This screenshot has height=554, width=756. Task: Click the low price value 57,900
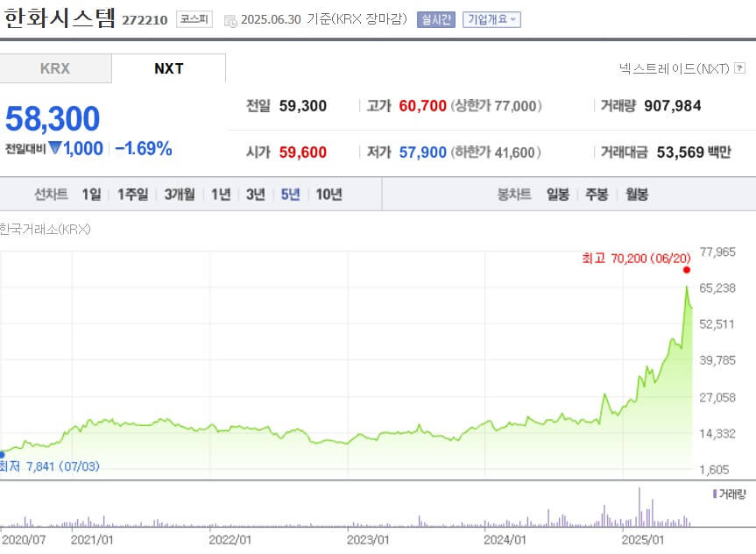click(x=422, y=153)
